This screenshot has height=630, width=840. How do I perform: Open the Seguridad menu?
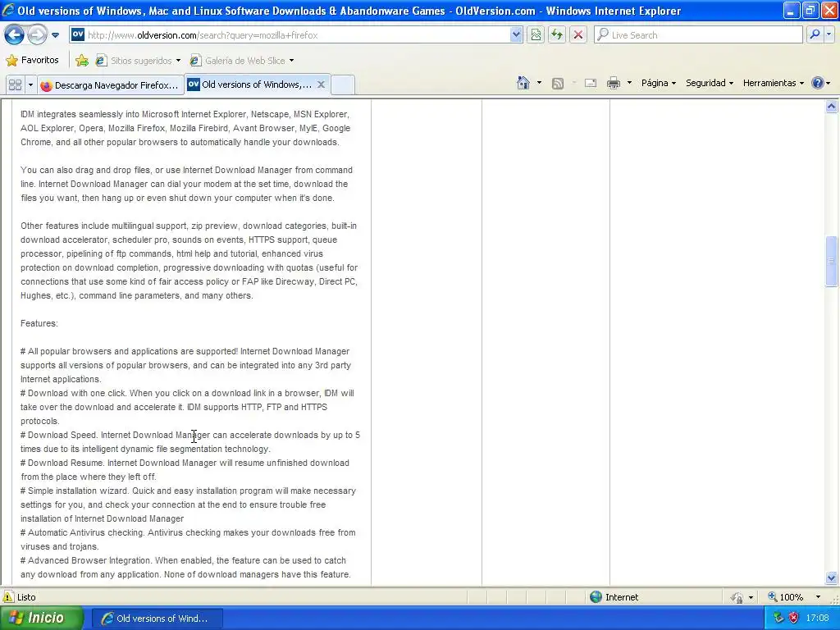pyautogui.click(x=710, y=83)
